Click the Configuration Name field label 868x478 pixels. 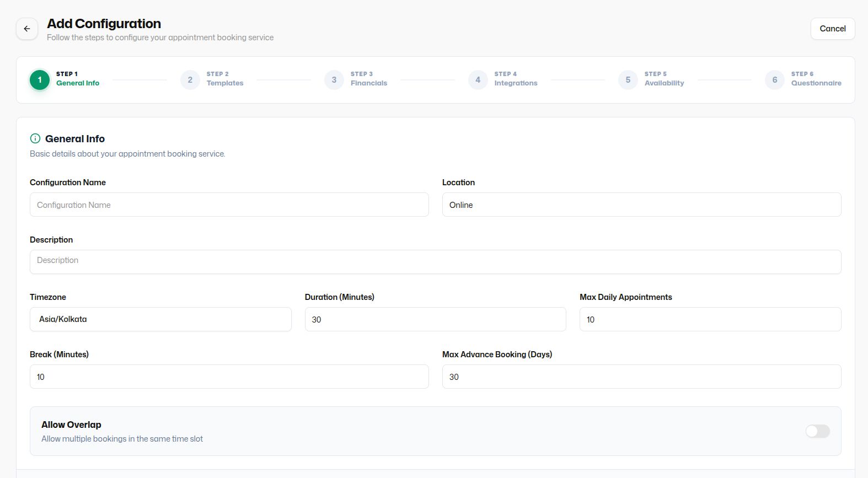tap(68, 182)
